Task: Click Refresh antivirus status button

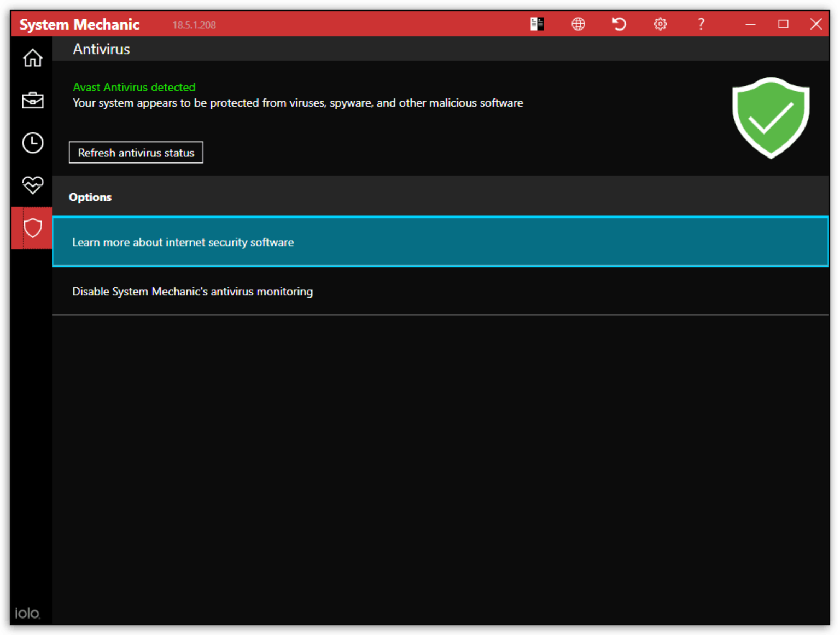Action: point(136,153)
